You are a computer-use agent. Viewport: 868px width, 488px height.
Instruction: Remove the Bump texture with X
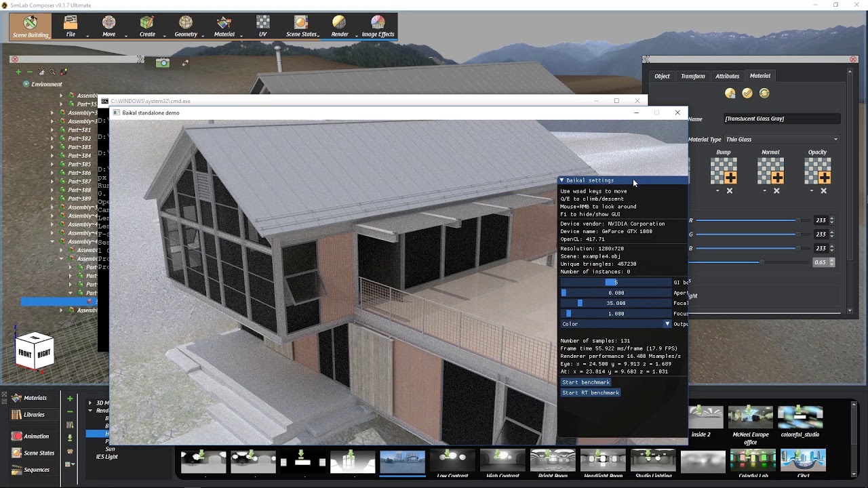(730, 191)
